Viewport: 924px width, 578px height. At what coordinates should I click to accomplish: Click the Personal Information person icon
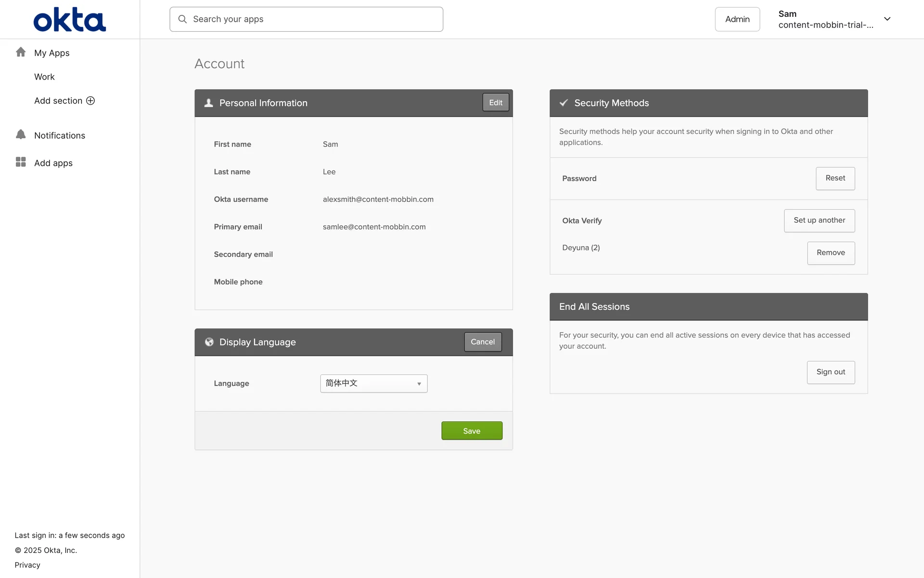(x=208, y=103)
